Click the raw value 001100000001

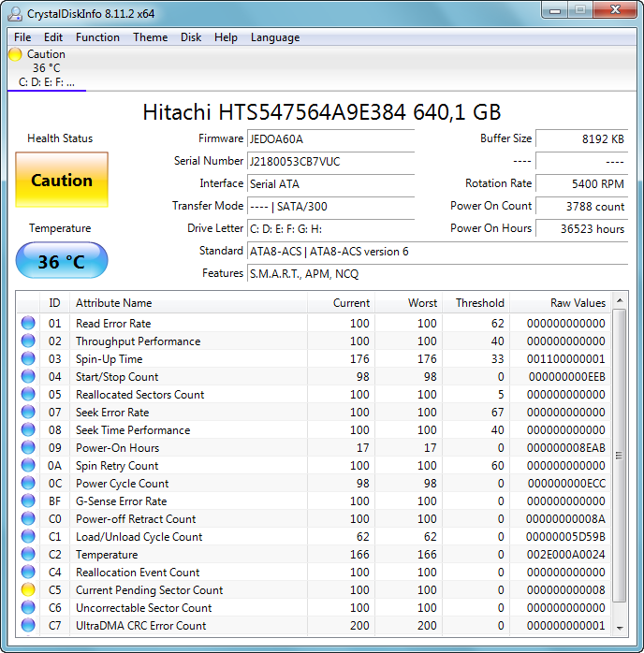click(x=565, y=358)
